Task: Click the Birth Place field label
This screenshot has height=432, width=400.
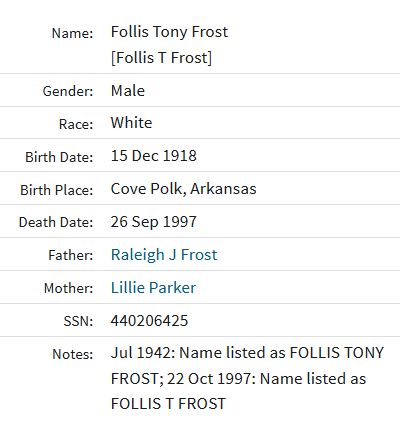Action: 57,190
